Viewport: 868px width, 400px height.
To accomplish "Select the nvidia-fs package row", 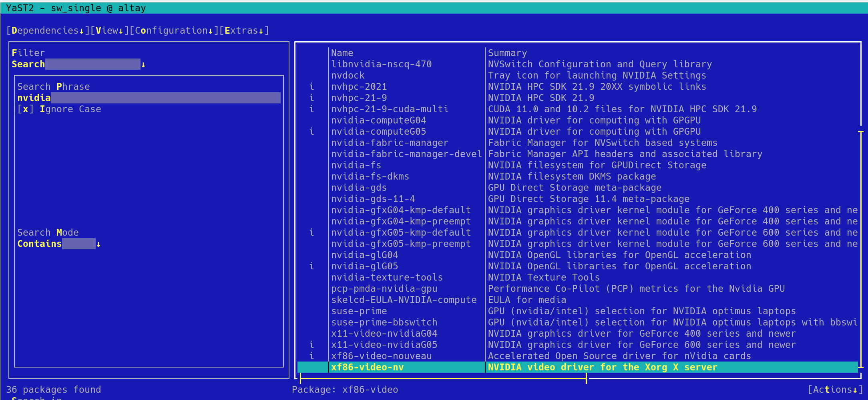I will pos(577,165).
